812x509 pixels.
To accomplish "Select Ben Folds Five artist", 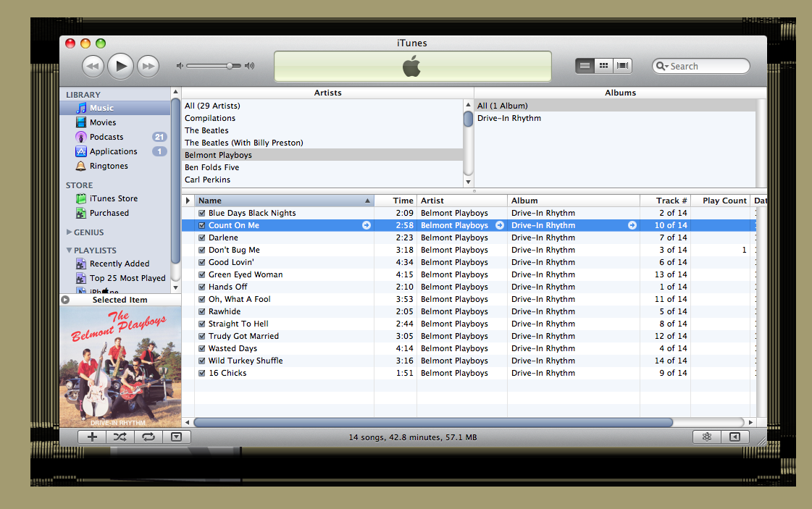I will pos(322,167).
